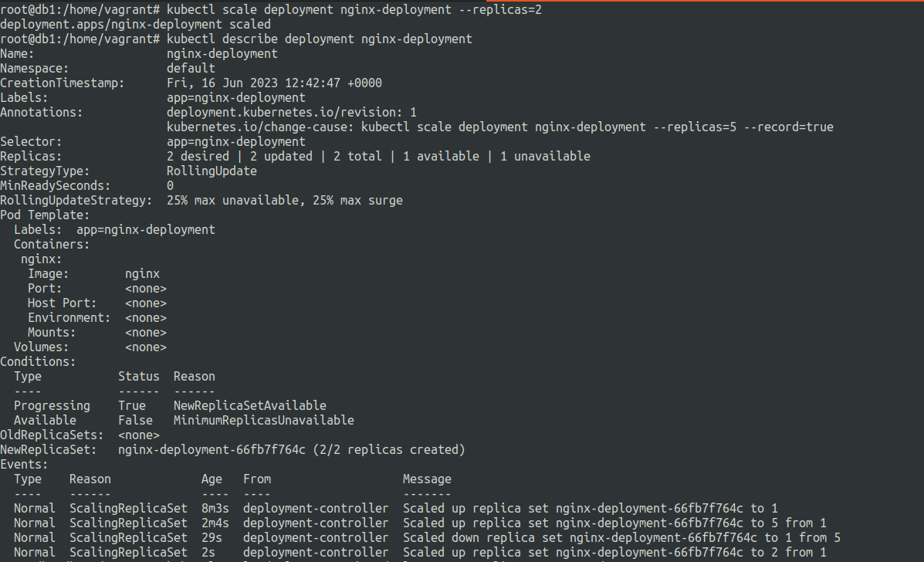The height and width of the screenshot is (562, 924).
Task: Click the 'False' status of Available condition
Action: pyautogui.click(x=135, y=421)
